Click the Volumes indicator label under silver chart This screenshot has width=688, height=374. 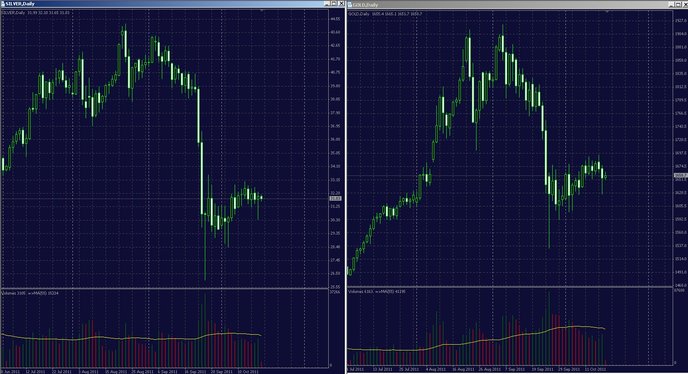(30, 293)
